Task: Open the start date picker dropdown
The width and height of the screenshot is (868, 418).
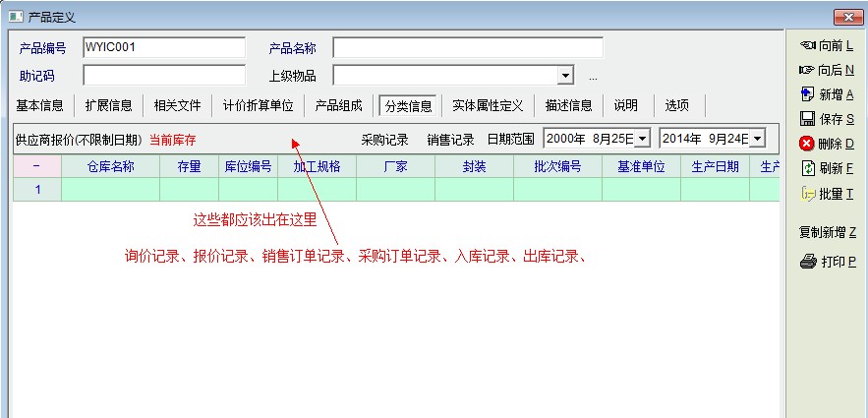Action: pyautogui.click(x=642, y=140)
